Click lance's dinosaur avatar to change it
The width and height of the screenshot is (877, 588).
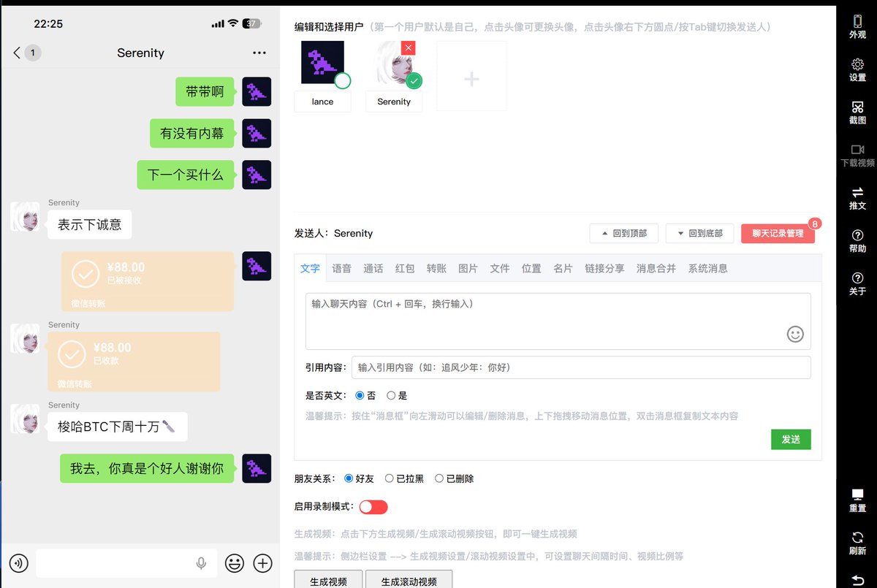coord(322,62)
